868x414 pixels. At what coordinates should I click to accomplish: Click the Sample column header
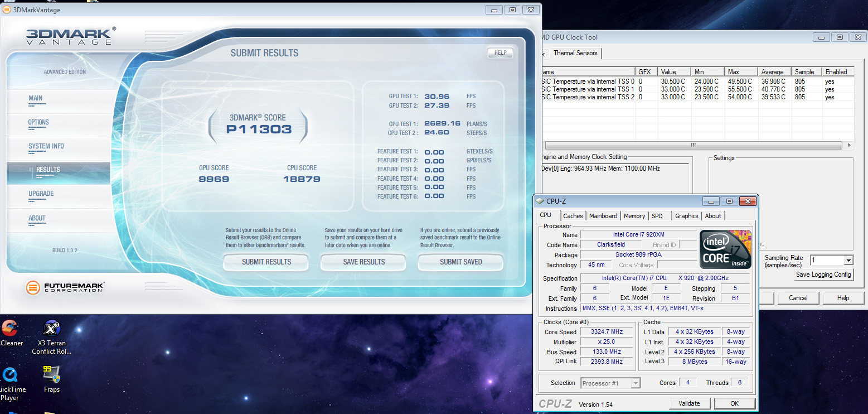click(807, 72)
